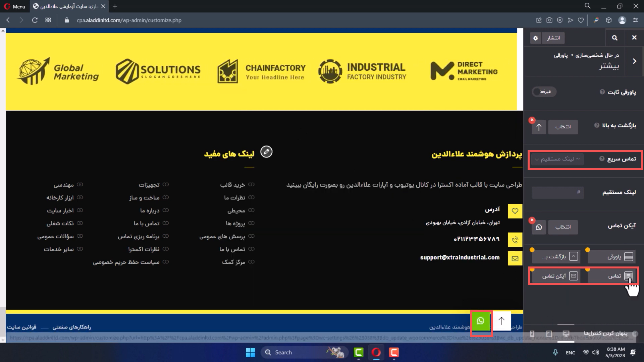Open browser profile avatar

622,20
